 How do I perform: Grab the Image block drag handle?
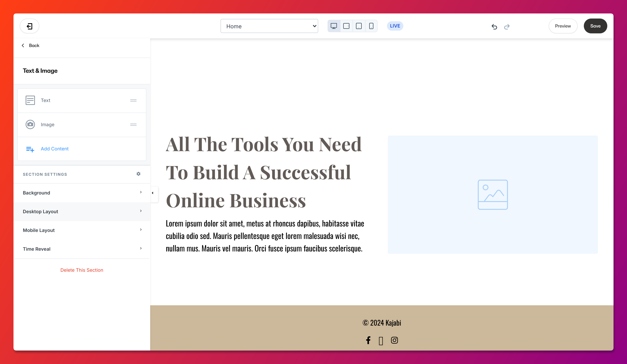(x=133, y=125)
